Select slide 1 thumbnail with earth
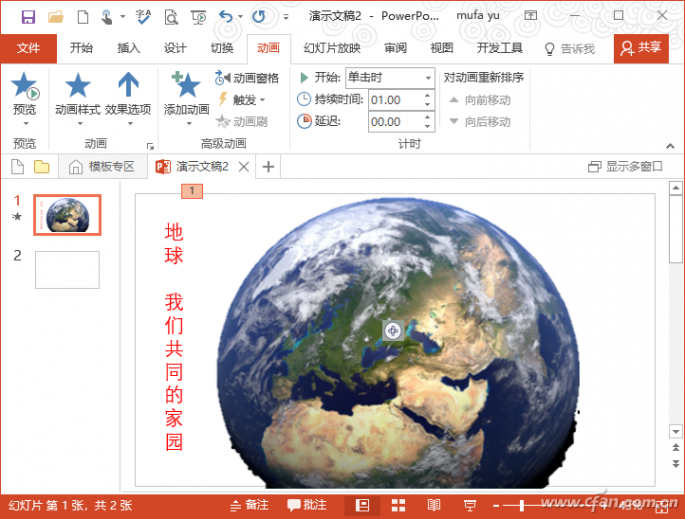Screen dimensions: 685x519 pyautogui.click(x=67, y=215)
